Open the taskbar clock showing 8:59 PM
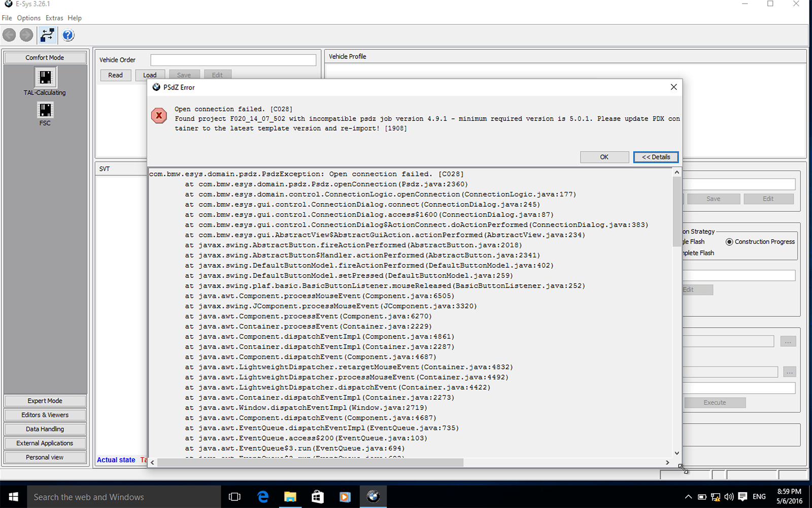Screen dimensions: 812x508 click(x=790, y=496)
